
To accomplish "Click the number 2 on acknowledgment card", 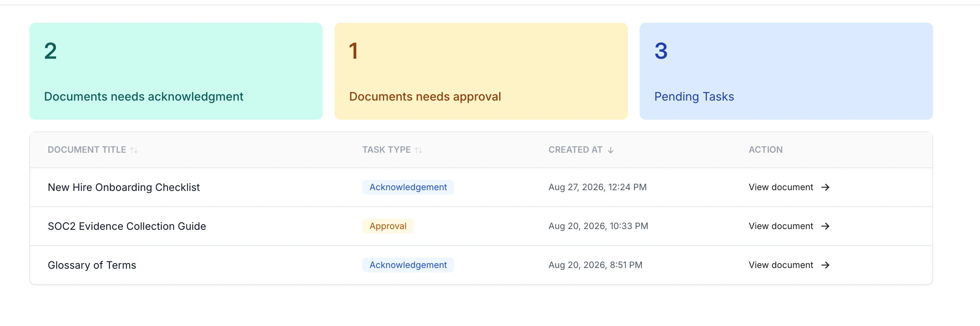I will [x=50, y=51].
